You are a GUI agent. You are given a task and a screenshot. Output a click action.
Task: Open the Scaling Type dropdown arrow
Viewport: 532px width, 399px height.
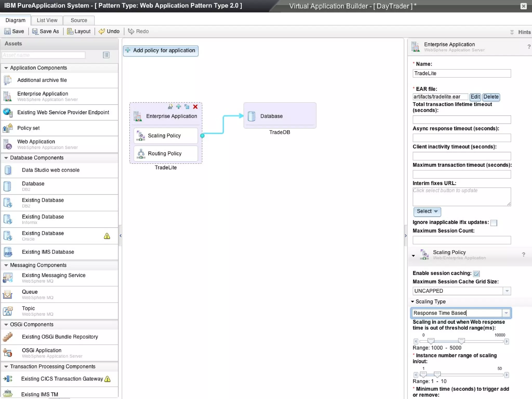click(506, 313)
